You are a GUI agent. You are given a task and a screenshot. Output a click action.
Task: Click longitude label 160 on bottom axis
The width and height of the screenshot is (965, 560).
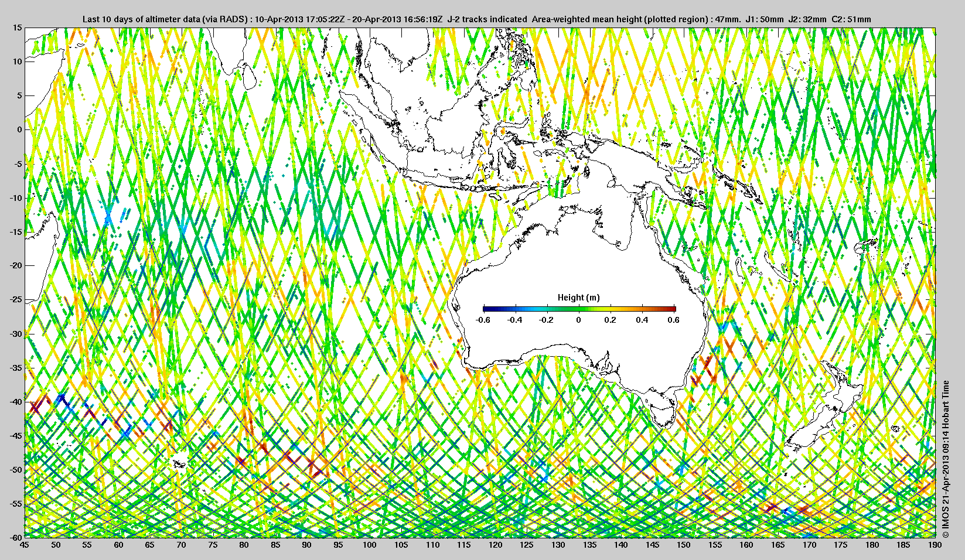(x=746, y=545)
